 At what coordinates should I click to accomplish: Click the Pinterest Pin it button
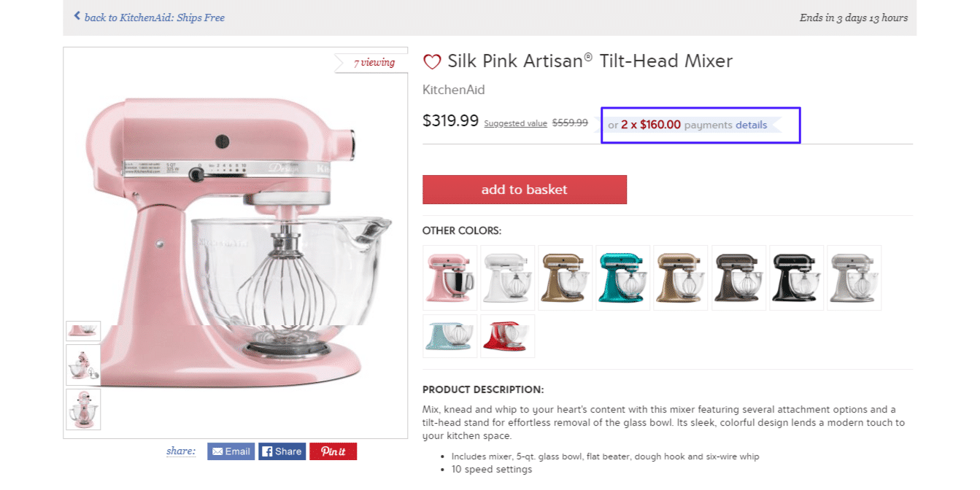pyautogui.click(x=333, y=451)
